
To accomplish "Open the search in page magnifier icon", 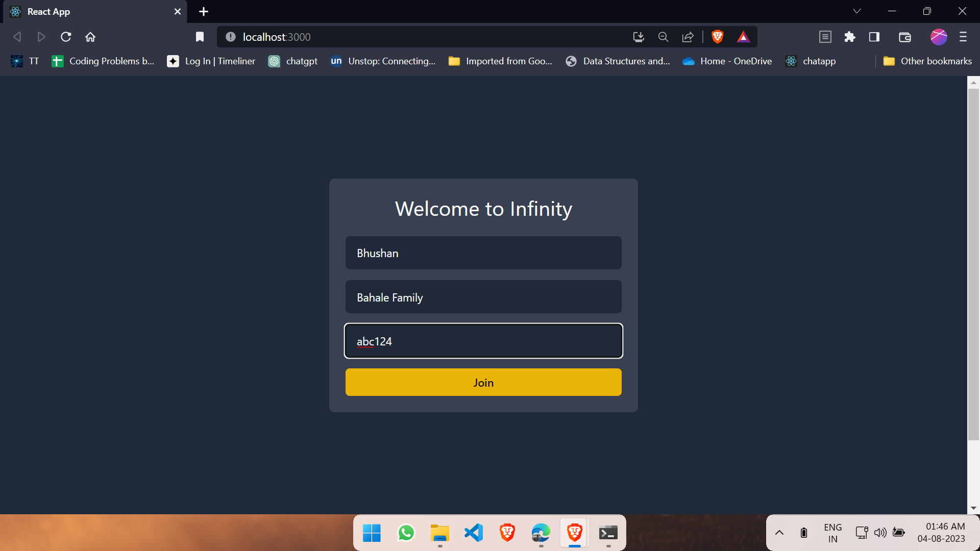I will coord(663,37).
